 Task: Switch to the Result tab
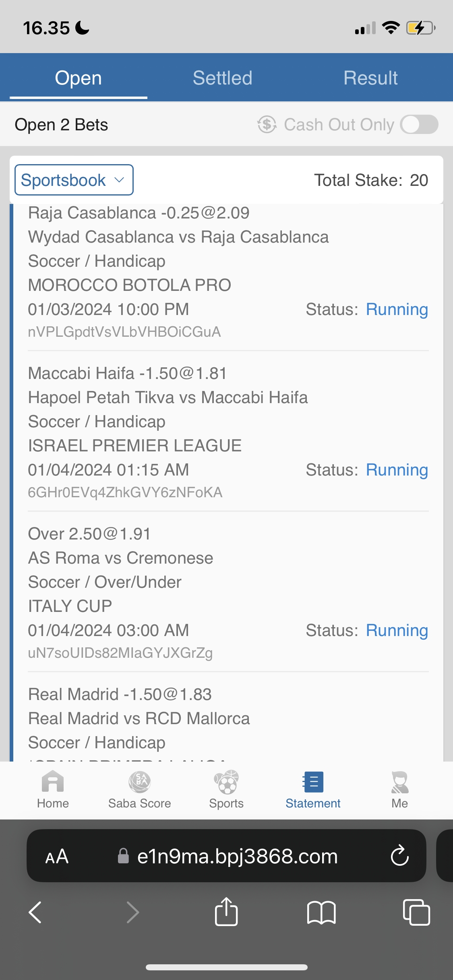point(370,78)
